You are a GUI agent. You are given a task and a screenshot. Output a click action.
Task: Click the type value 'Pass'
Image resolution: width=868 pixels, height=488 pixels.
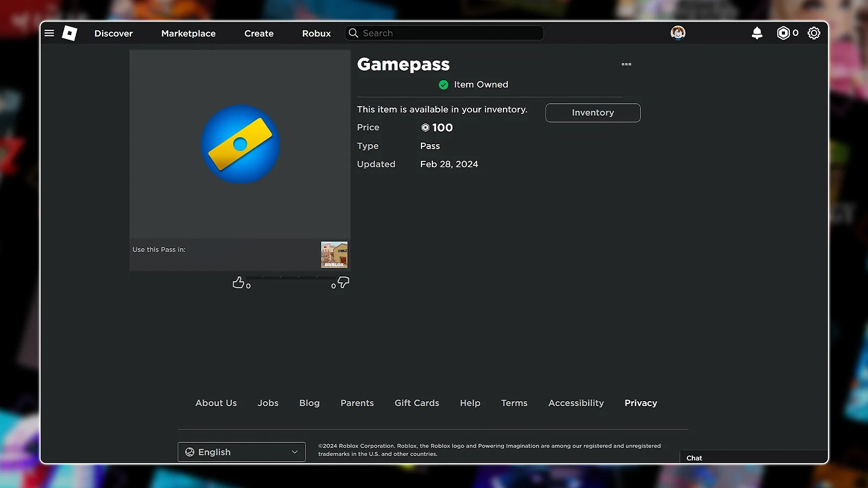[x=430, y=146]
